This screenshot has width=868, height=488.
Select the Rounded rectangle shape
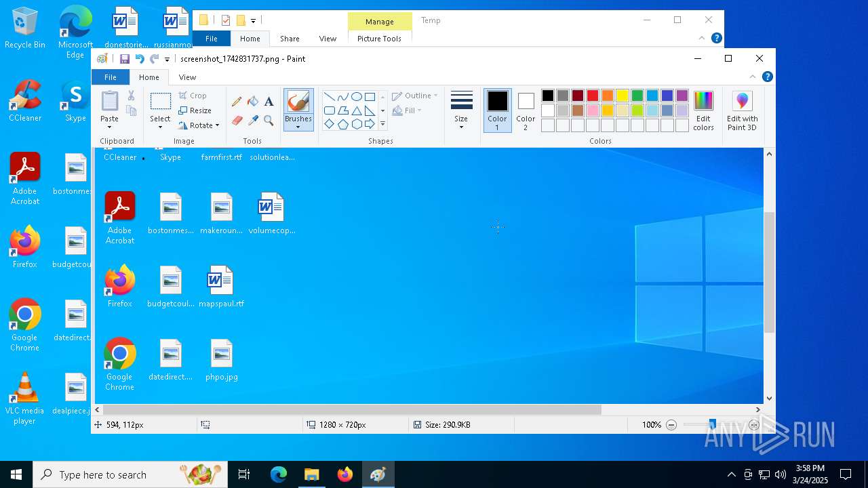click(329, 110)
